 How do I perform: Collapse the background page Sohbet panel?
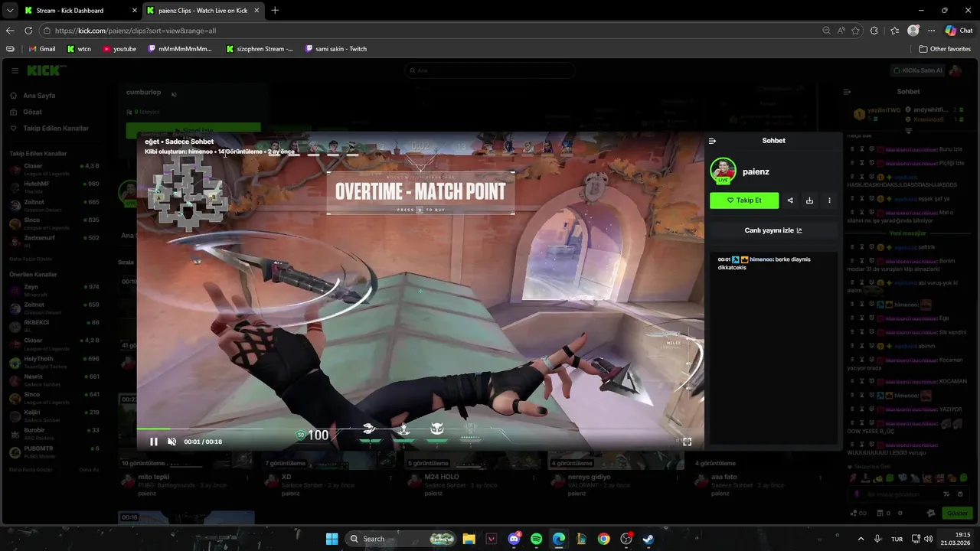point(847,92)
